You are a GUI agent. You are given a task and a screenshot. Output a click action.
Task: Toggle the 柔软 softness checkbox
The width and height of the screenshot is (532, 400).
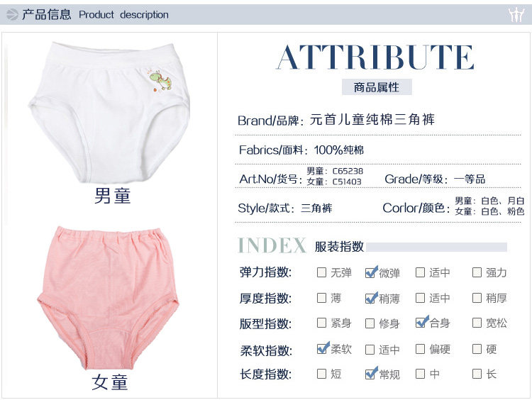tap(322, 348)
